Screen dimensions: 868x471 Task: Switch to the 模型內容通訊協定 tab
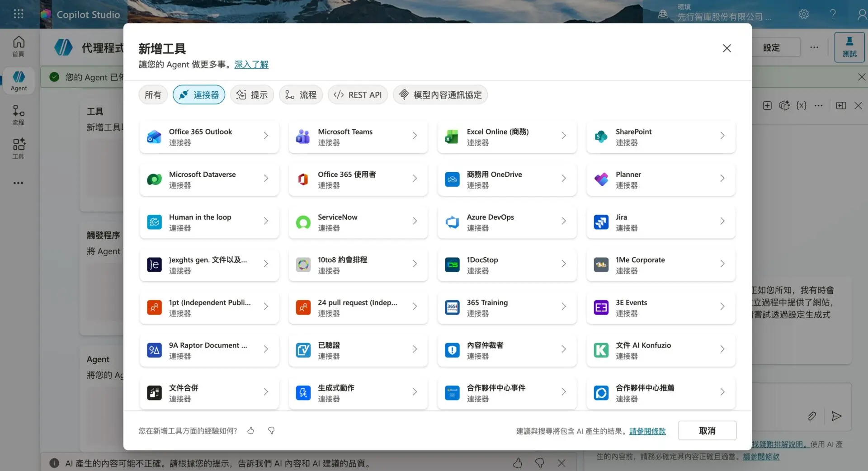440,95
